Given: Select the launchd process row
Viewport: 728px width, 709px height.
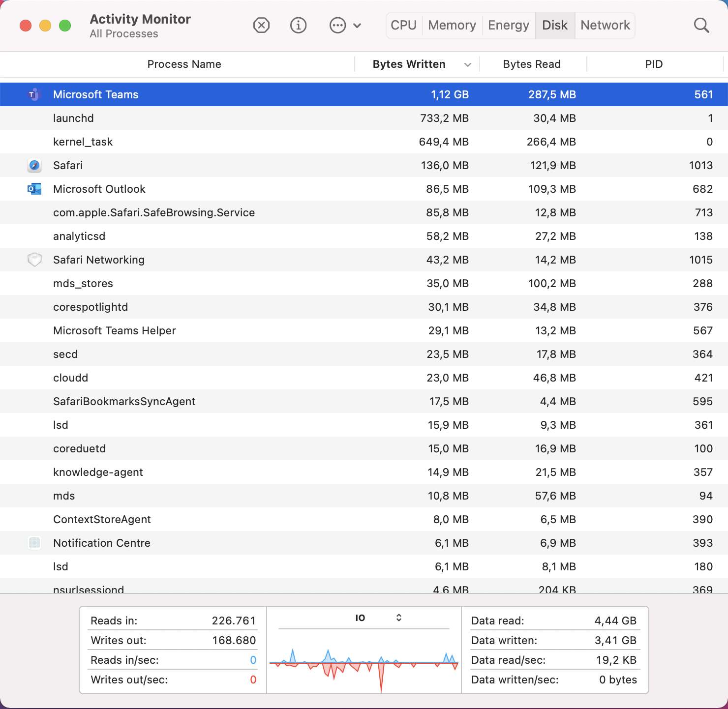Looking at the screenshot, I should pos(364,118).
